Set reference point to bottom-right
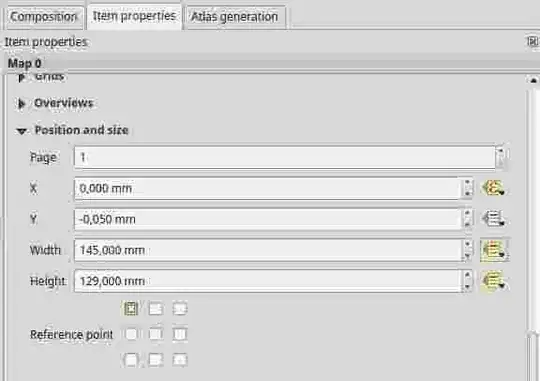 pos(180,360)
